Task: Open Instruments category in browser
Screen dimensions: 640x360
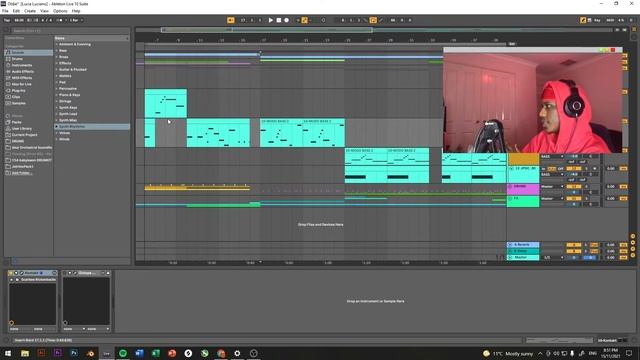Action: click(x=29, y=65)
